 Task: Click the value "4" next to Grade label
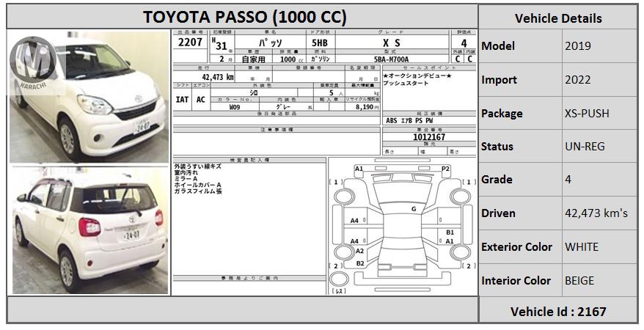pos(568,180)
